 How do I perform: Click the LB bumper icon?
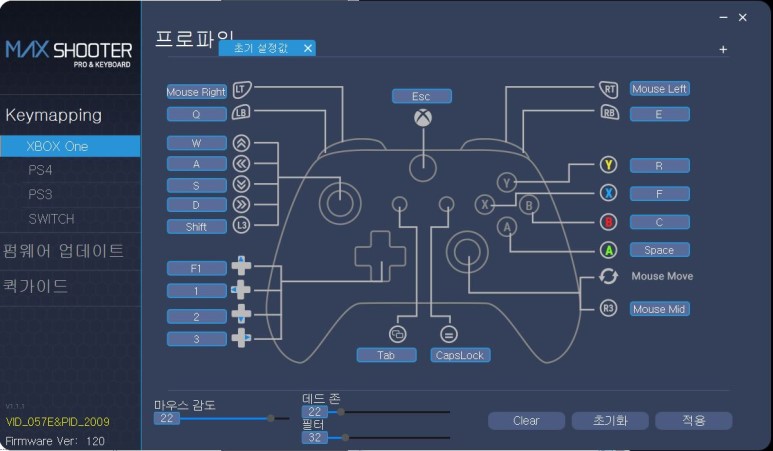coord(241,113)
